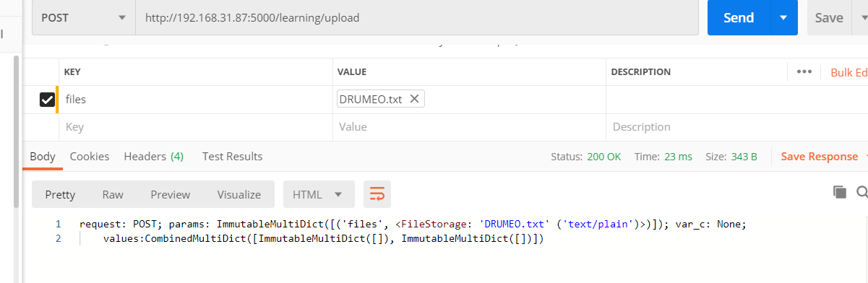868x283 pixels.
Task: Open the POST method dropdown
Action: coord(84,17)
